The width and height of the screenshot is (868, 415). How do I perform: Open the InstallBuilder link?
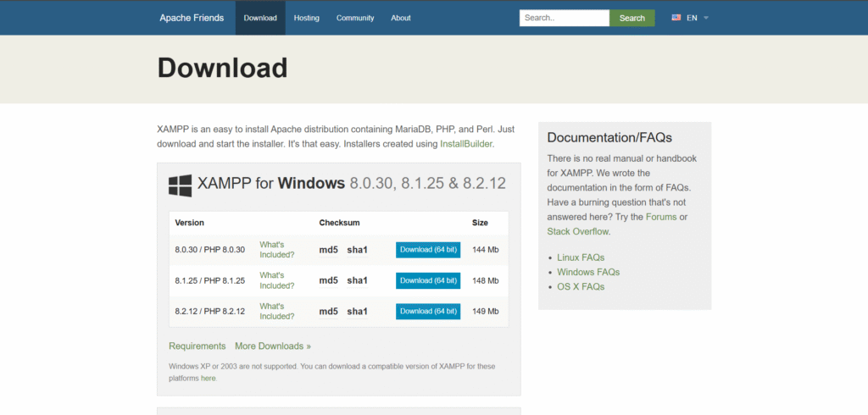[x=465, y=144]
